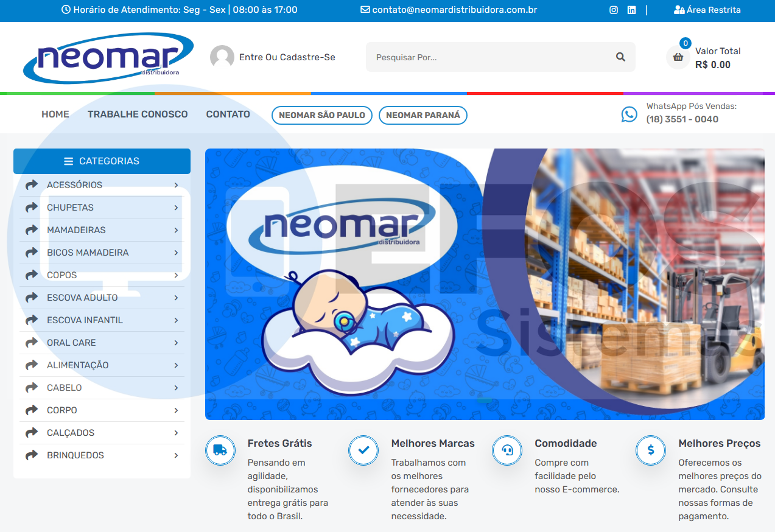Open the Instagram icon in top bar
Image resolution: width=775 pixels, height=532 pixels.
(x=614, y=10)
